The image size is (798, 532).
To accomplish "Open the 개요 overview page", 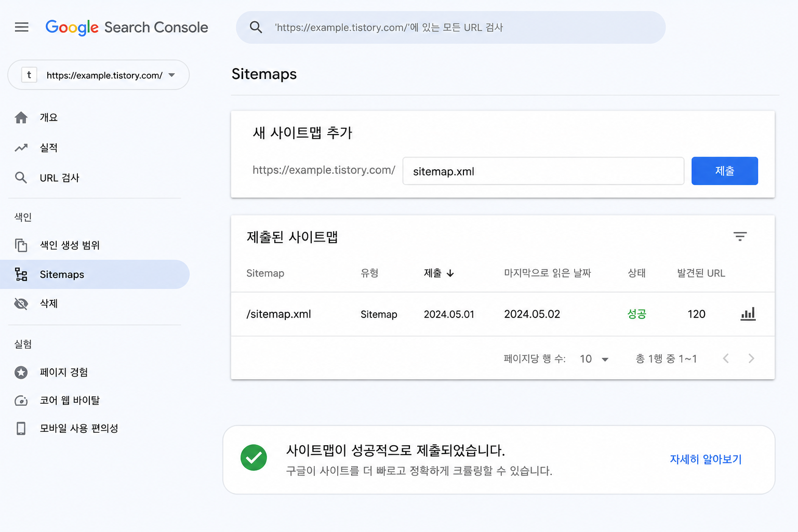I will click(49, 117).
